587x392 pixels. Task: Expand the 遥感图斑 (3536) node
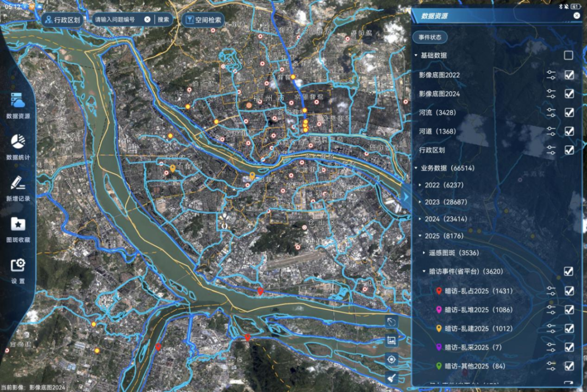click(x=424, y=253)
